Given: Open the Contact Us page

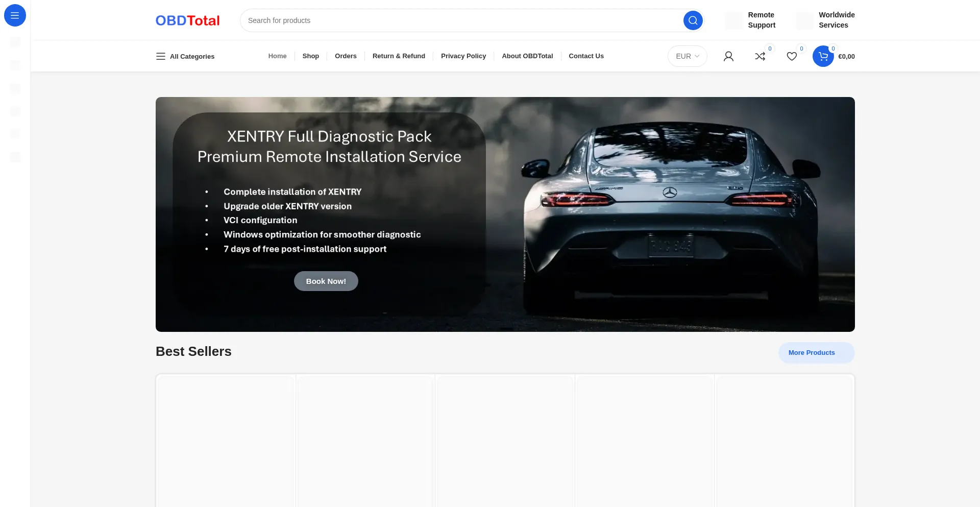Looking at the screenshot, I should click(586, 56).
